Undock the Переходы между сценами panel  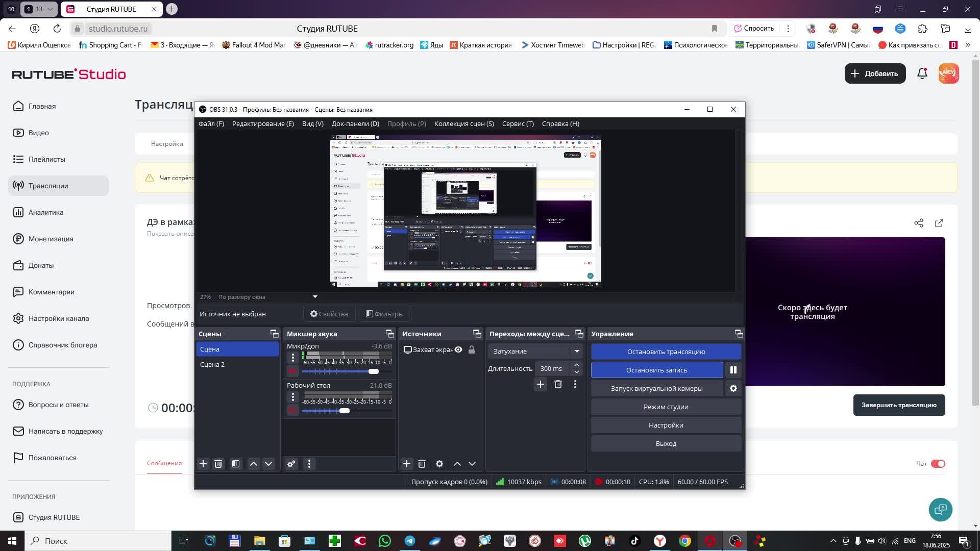click(x=579, y=334)
